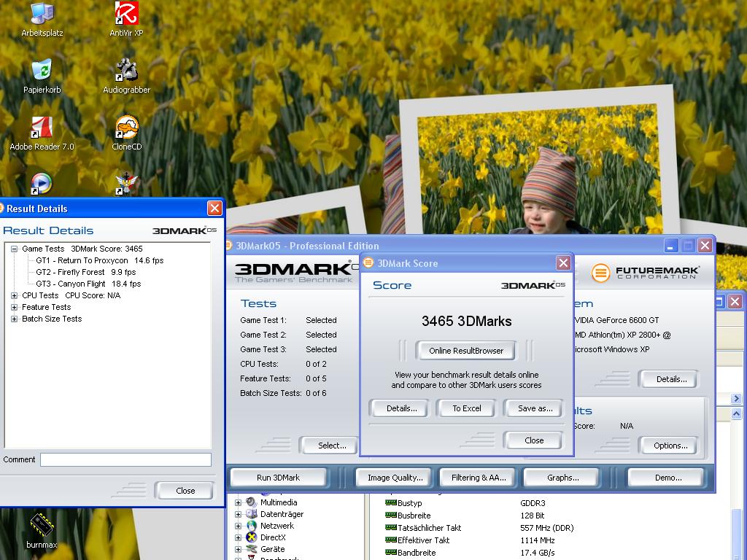Click the "557 MHz (DDR)" value
The width and height of the screenshot is (747, 560).
(x=547, y=528)
